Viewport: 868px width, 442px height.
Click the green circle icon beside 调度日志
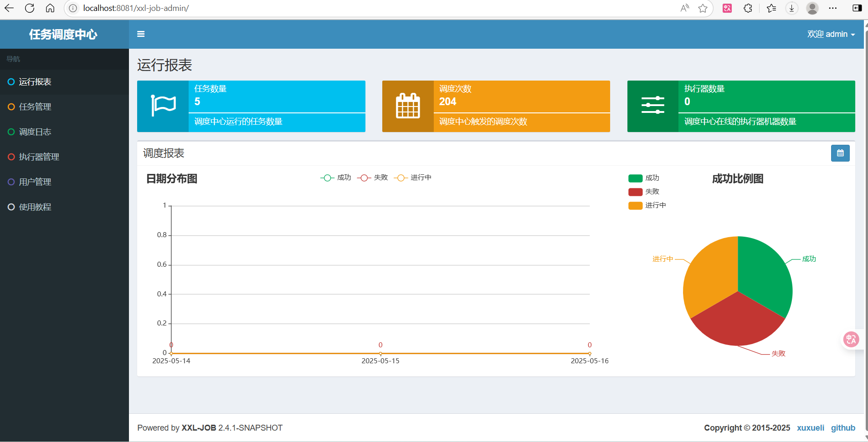tap(11, 132)
